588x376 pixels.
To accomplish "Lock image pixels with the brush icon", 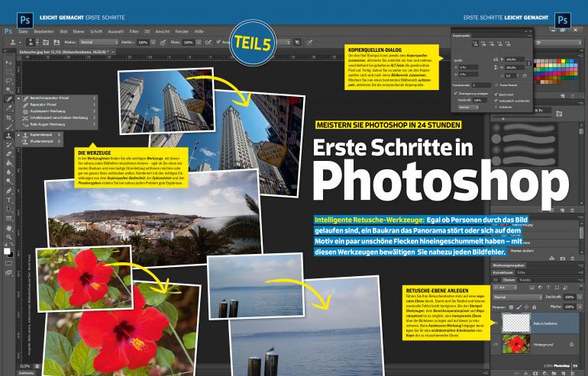I will click(x=519, y=307).
